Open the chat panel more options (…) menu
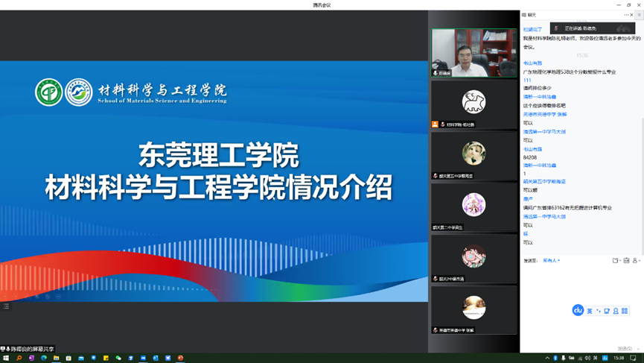Screen dimensions: 644x363 [627, 15]
